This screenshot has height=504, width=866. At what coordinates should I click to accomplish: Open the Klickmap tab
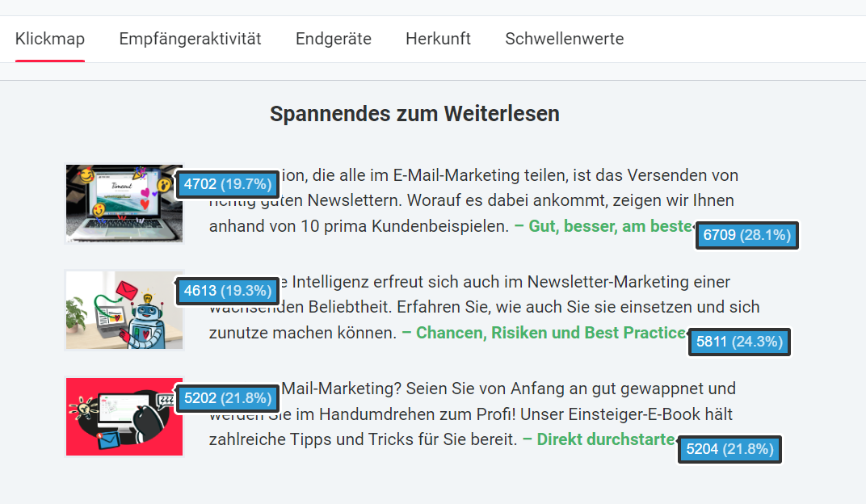pos(49,39)
